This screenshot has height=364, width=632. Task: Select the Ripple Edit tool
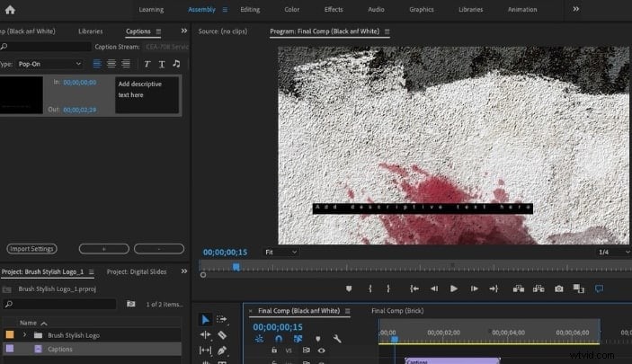(205, 334)
